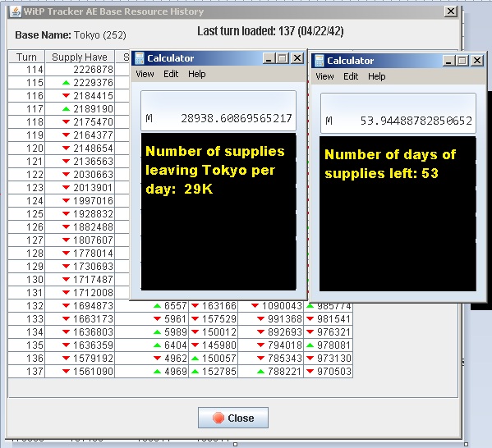Click the left calculator display showing 28938.60869565217

click(218, 111)
